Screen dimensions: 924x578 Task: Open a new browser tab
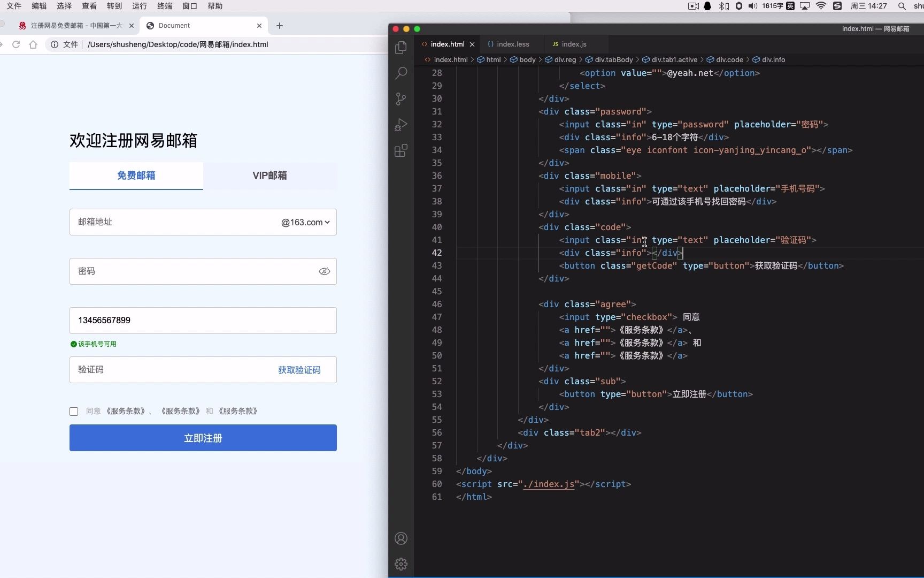[280, 26]
